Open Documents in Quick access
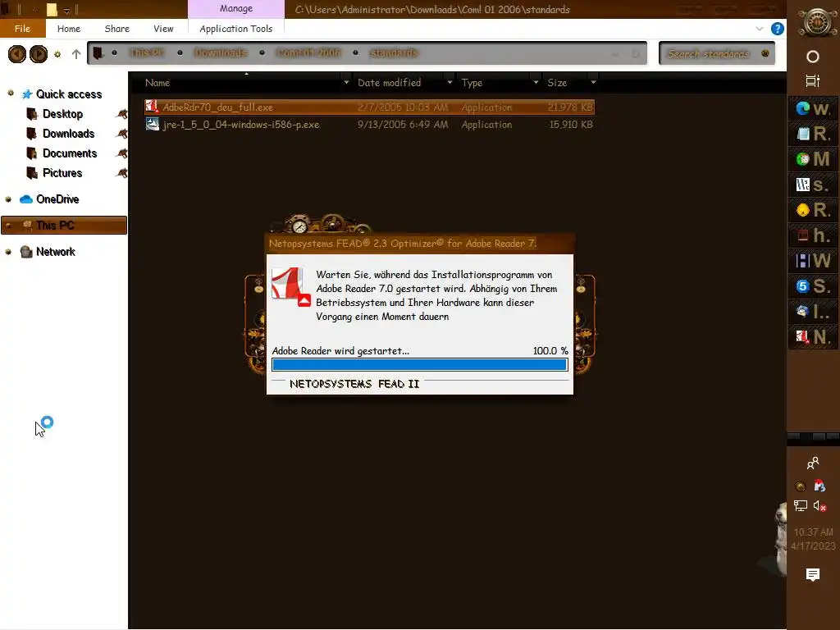This screenshot has width=840, height=630. click(69, 153)
